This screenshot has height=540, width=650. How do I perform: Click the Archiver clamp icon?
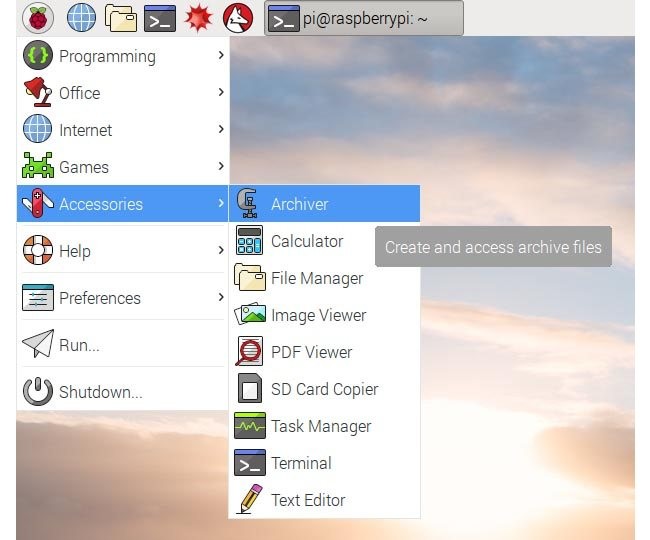point(248,203)
